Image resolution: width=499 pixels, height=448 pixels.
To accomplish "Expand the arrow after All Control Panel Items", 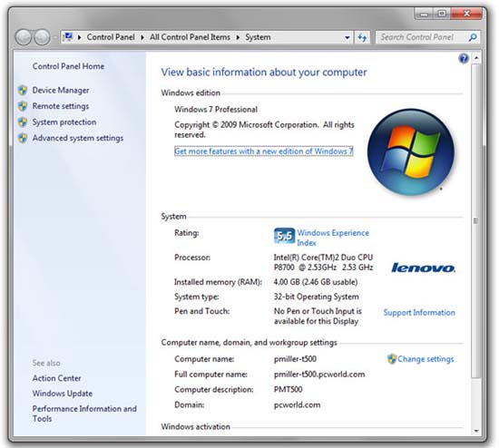I will point(238,37).
